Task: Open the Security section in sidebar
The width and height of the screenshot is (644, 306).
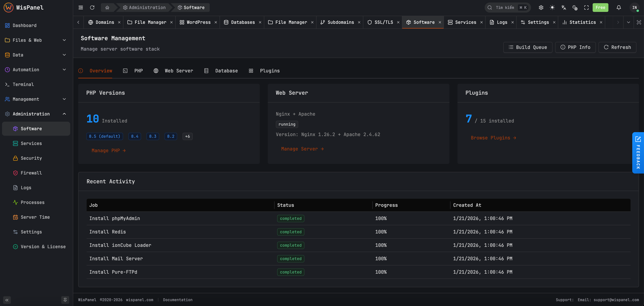Action: tap(31, 158)
